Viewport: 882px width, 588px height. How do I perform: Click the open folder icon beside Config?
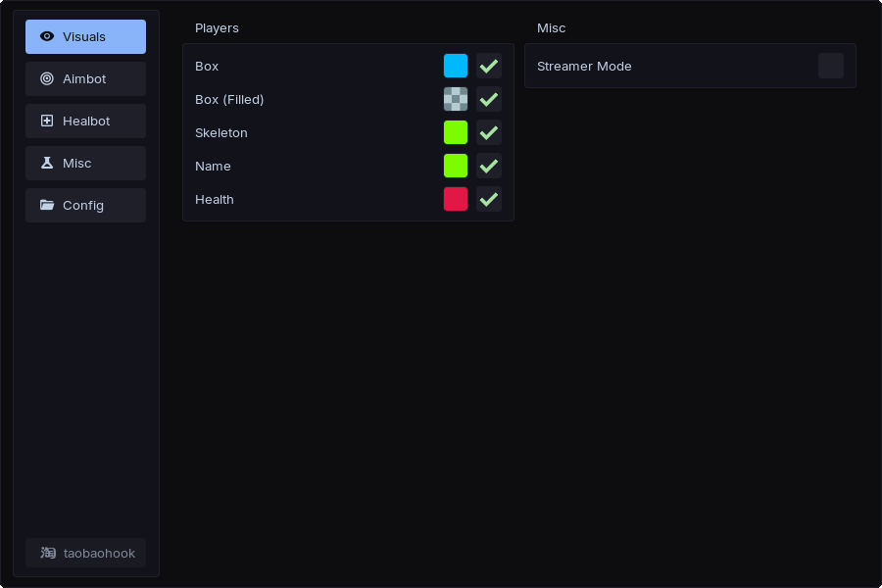[x=47, y=205]
